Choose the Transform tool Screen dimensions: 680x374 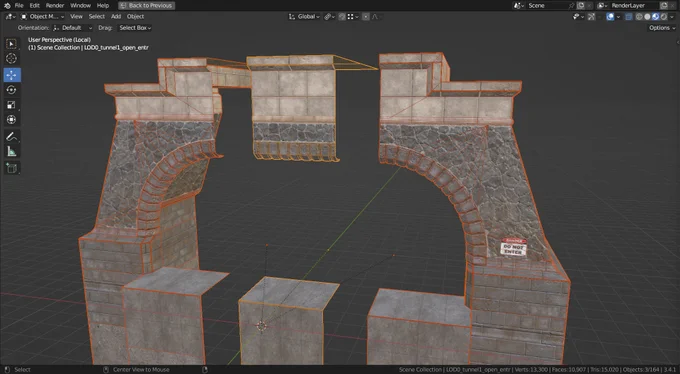tap(11, 119)
